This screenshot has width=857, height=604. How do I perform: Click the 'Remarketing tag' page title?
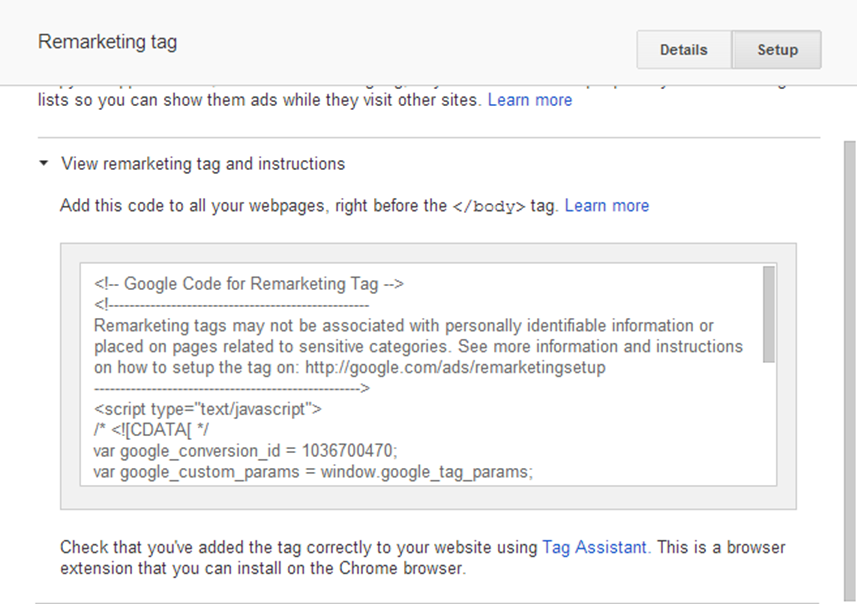tap(107, 42)
